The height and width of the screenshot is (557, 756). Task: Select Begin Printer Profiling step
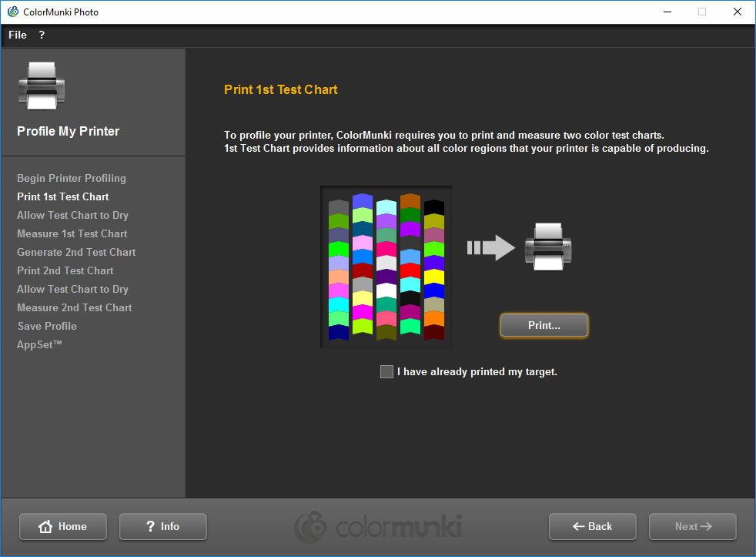72,178
